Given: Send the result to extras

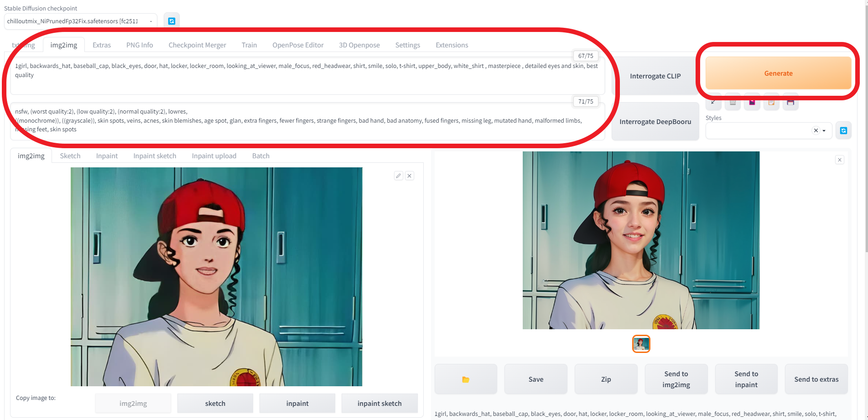Looking at the screenshot, I should 816,379.
